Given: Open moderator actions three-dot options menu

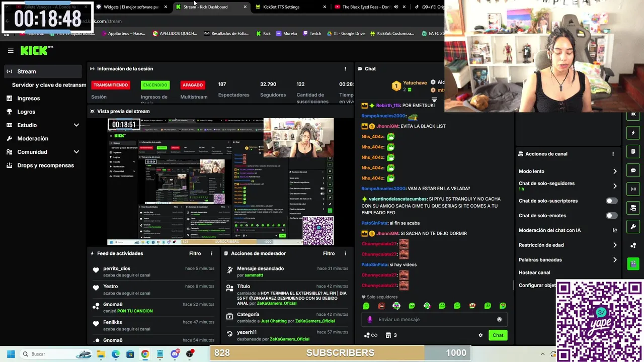Looking at the screenshot, I should (x=345, y=253).
